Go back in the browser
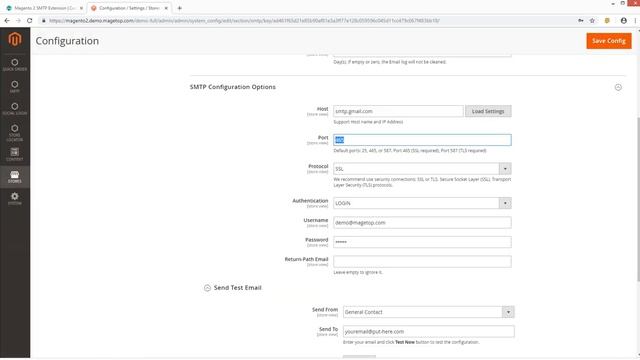640x360 pixels. coord(7,20)
